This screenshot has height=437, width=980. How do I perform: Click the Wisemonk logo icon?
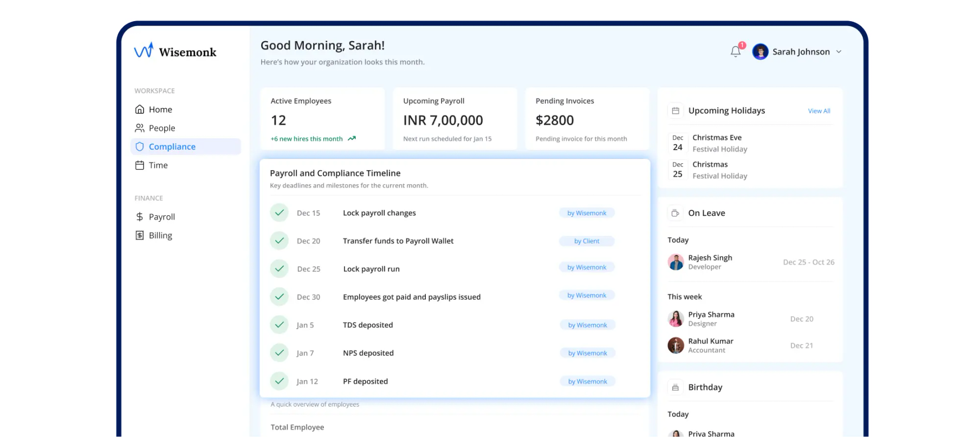[144, 50]
